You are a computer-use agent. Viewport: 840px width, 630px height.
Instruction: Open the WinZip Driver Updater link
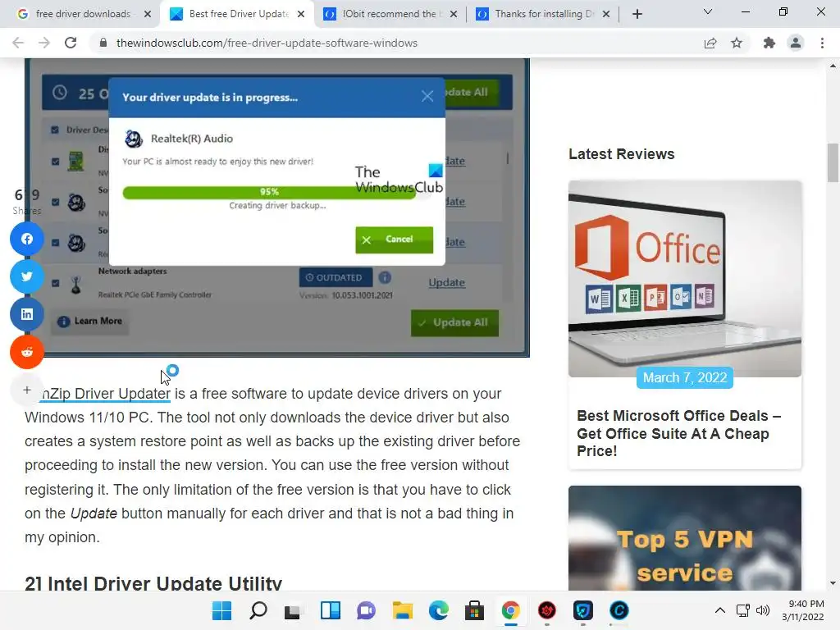click(106, 394)
